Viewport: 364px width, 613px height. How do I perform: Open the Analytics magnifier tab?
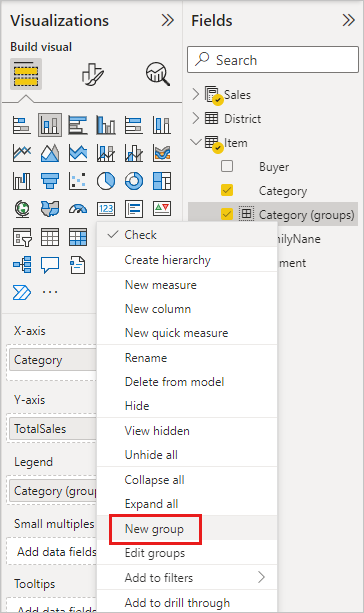(158, 74)
